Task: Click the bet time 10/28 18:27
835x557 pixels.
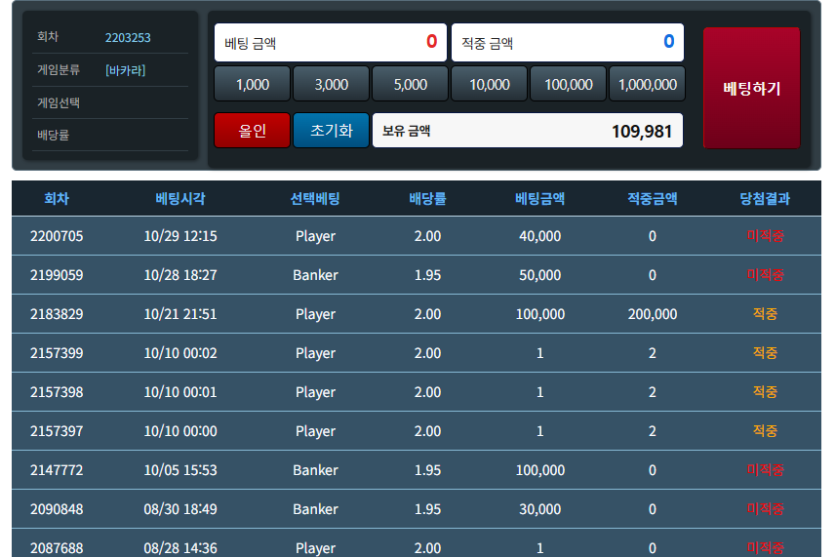Action: coord(181,275)
